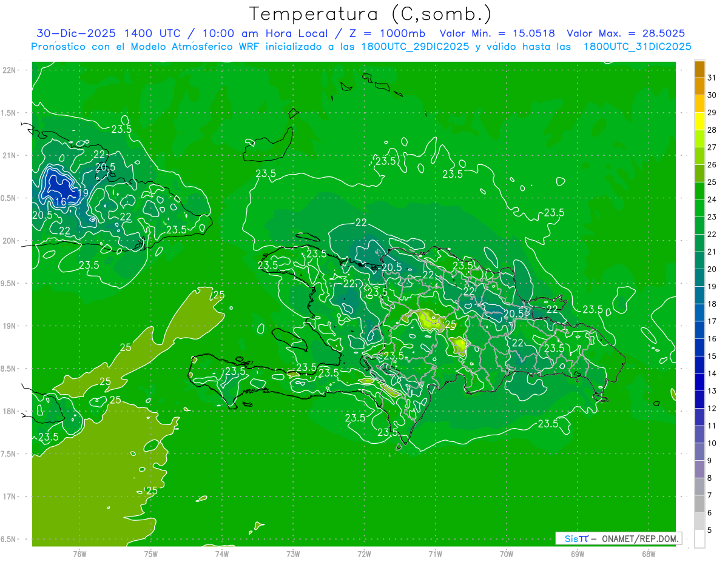Click the "71W" longitude label
This screenshot has width=728, height=562.
pyautogui.click(x=436, y=554)
